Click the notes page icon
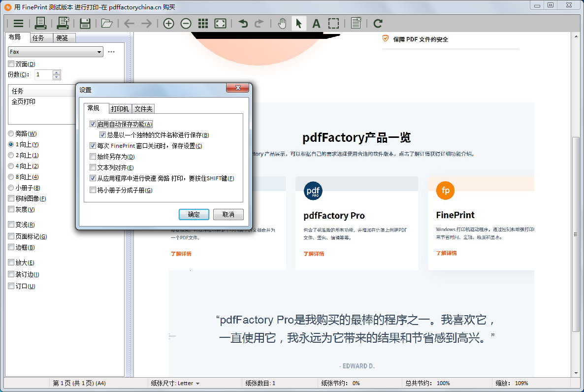This screenshot has height=392, width=584. pyautogui.click(x=356, y=23)
